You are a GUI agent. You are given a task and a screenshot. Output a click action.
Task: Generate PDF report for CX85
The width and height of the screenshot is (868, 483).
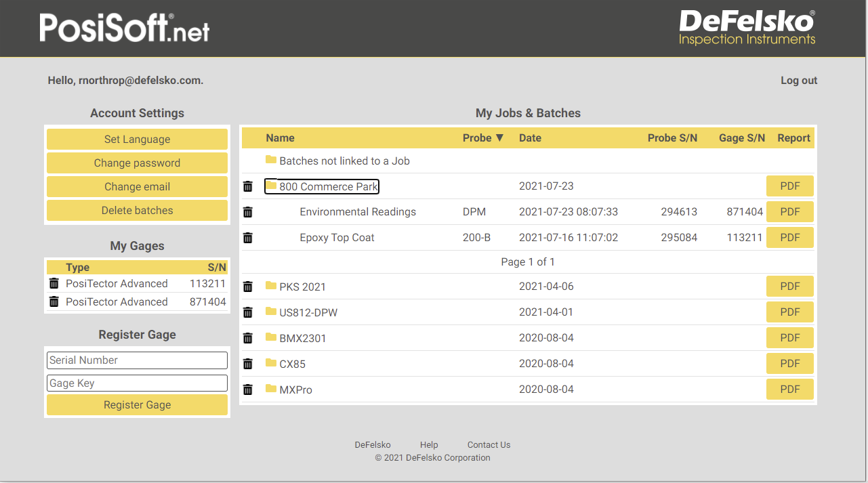pyautogui.click(x=790, y=364)
